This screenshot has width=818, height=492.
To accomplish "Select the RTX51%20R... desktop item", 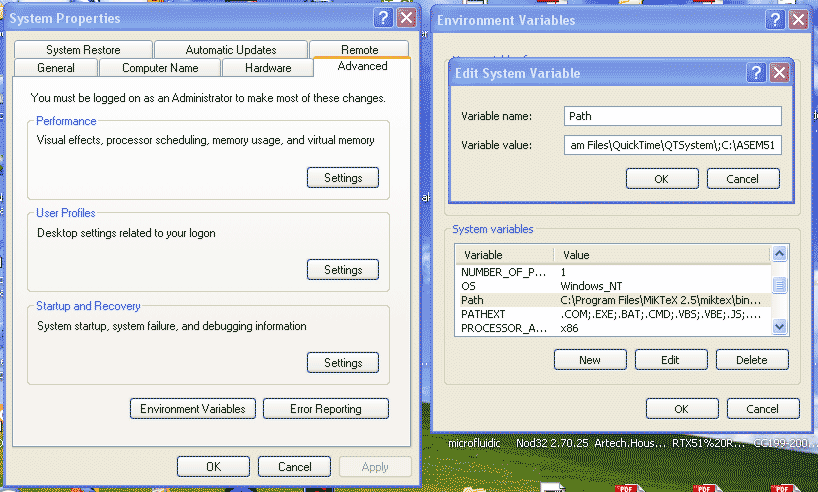I will 709,443.
